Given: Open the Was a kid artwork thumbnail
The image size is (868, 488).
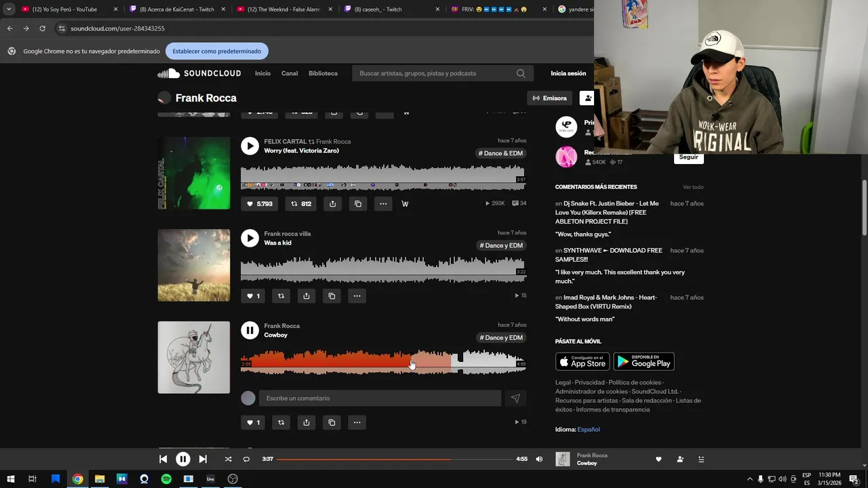Looking at the screenshot, I should click(194, 265).
